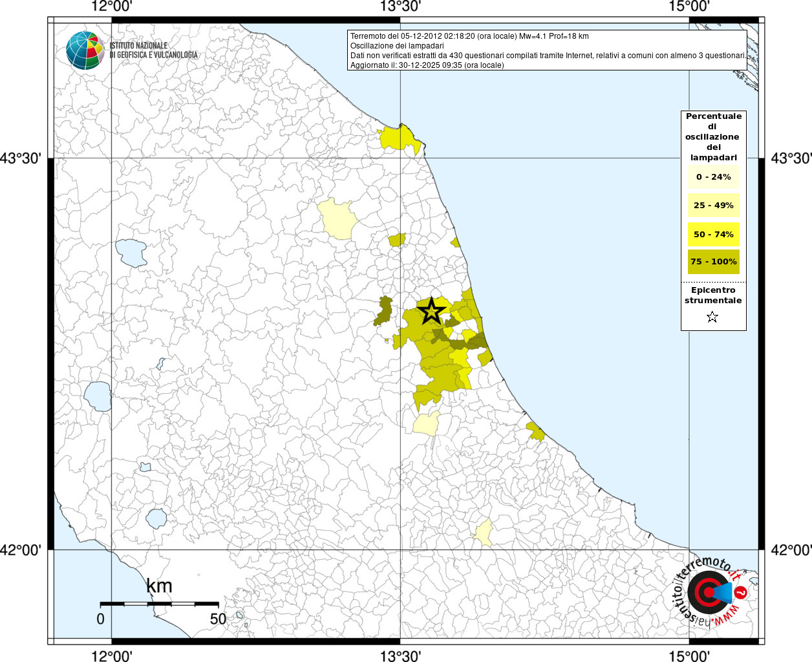Click the star symbol in the legend

pyautogui.click(x=712, y=317)
